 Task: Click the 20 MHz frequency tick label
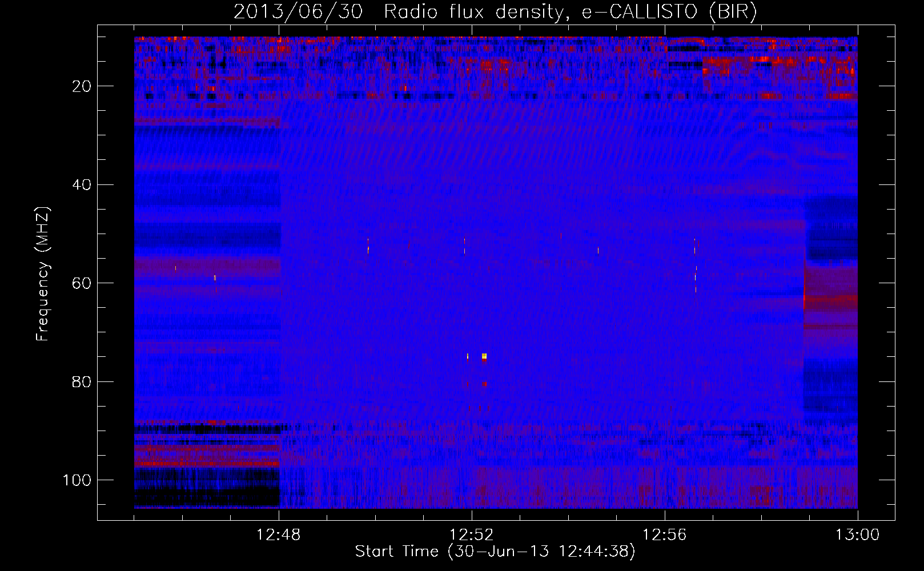(82, 86)
